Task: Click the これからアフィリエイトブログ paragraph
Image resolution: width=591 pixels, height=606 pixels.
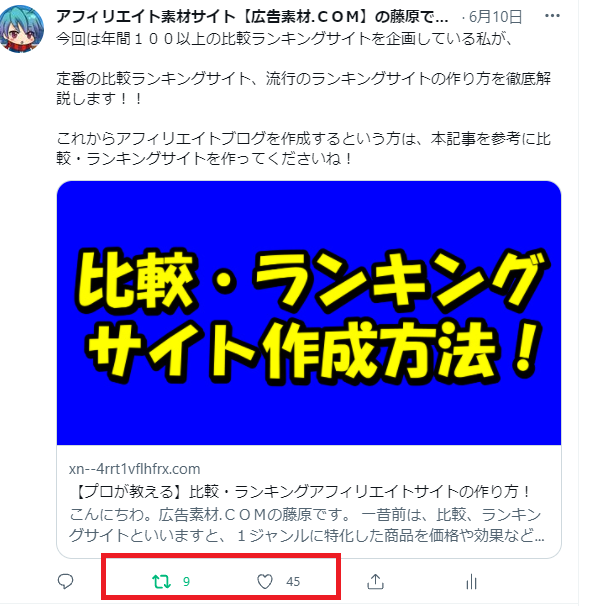Action: (x=304, y=148)
